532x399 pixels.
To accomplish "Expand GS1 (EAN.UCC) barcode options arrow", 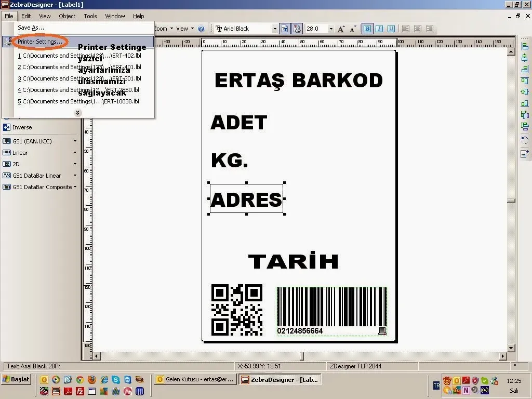I will [x=75, y=141].
